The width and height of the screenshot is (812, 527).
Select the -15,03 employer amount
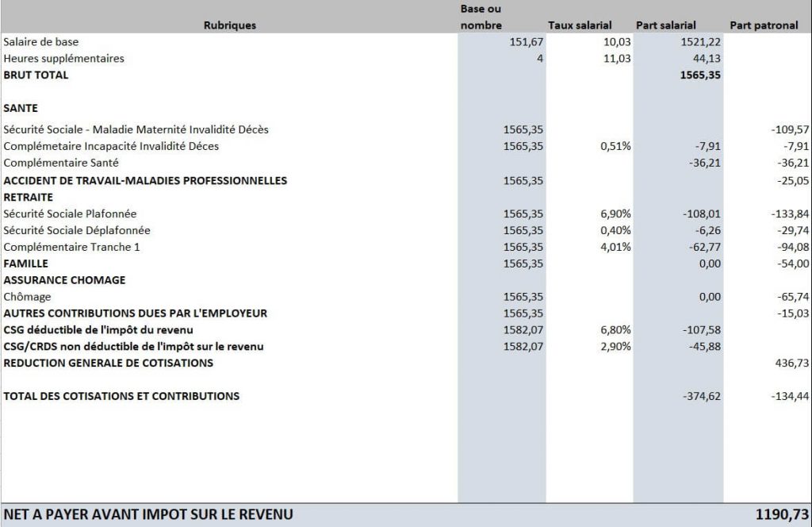(x=793, y=314)
